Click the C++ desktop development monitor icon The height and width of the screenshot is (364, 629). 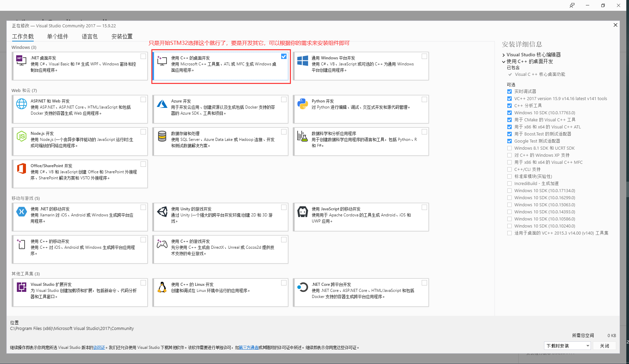[x=162, y=60]
